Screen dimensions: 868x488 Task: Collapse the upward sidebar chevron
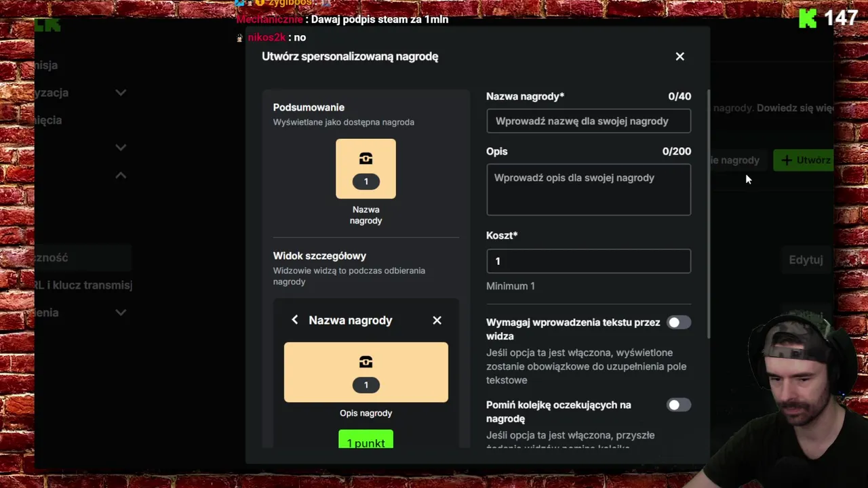[121, 175]
